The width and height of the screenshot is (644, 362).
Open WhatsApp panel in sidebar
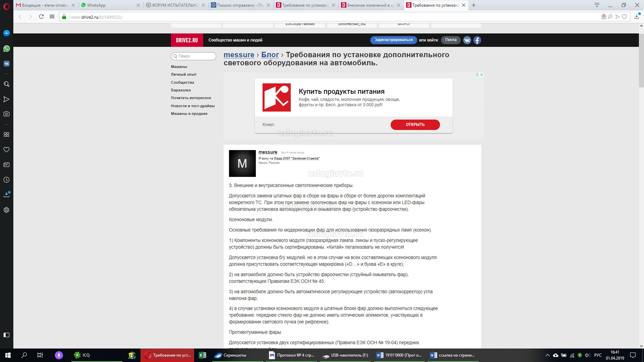point(7,48)
